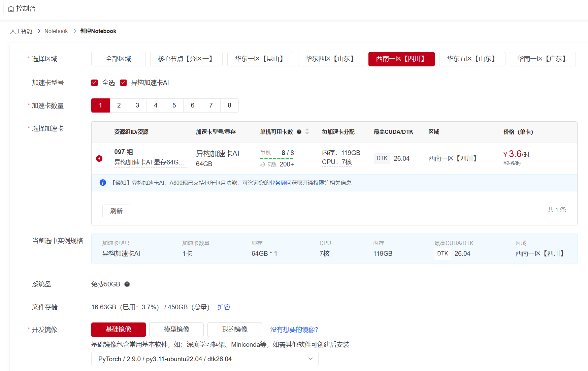Click the help icon beside 单机可用卡数
The width and height of the screenshot is (588, 371).
[x=299, y=132]
